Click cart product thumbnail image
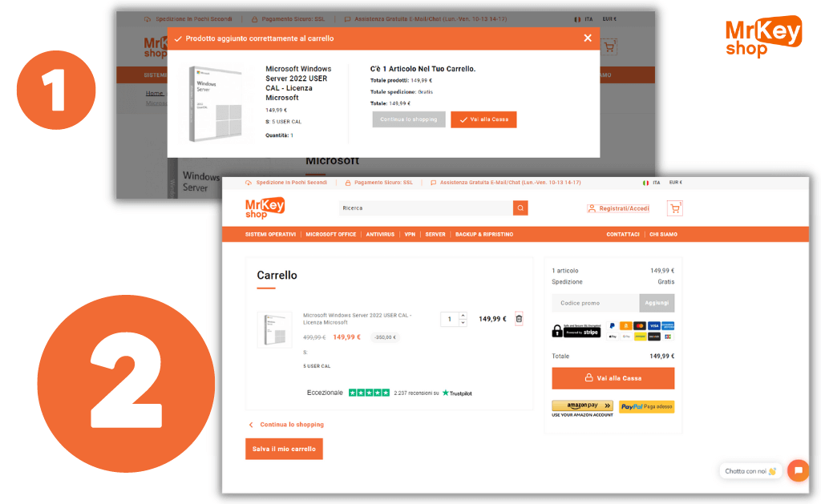The height and width of the screenshot is (504, 821). [x=274, y=329]
